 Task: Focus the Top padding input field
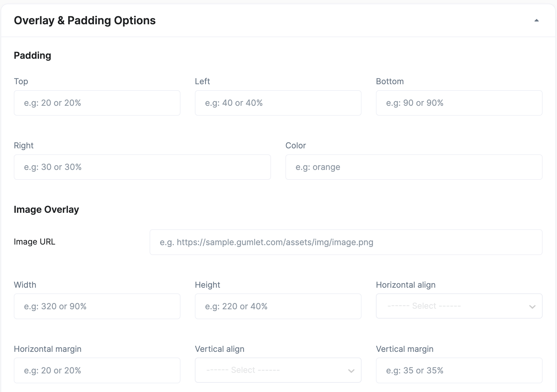click(97, 103)
